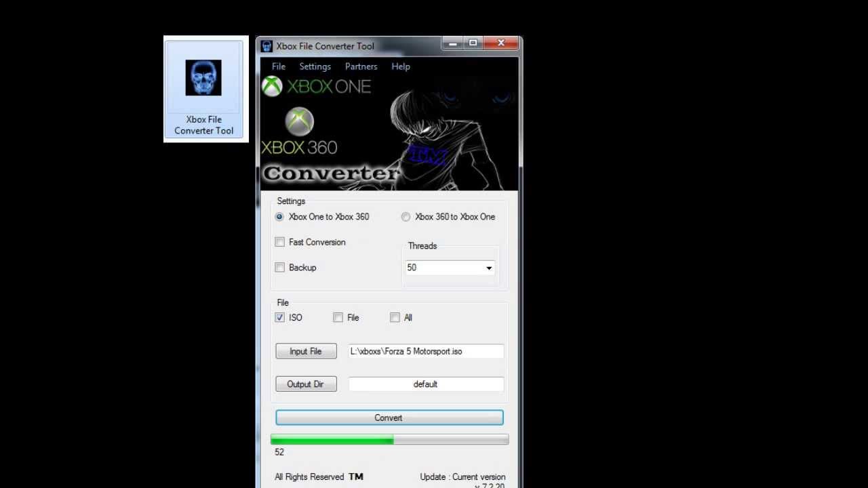
Task: Click the Input File button
Action: (306, 351)
